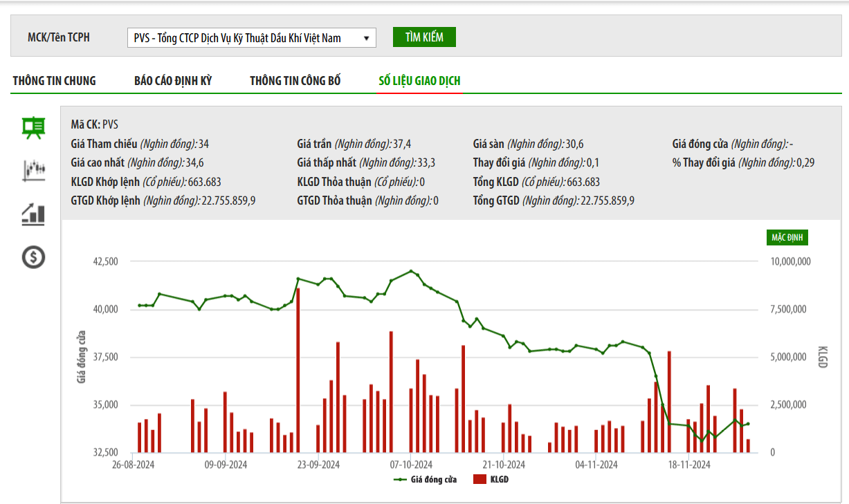Click the red KLGD legend color square
This screenshot has height=504, width=849.
pyautogui.click(x=480, y=479)
